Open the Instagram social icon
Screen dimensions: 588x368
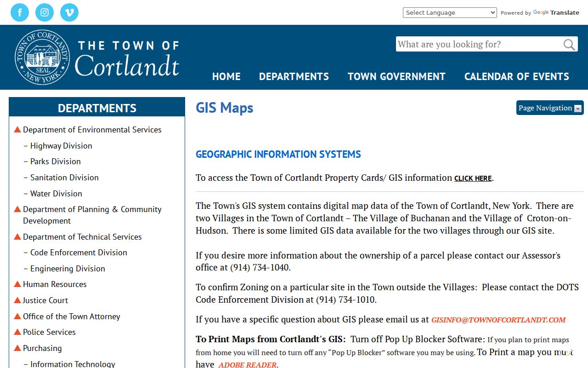[45, 12]
